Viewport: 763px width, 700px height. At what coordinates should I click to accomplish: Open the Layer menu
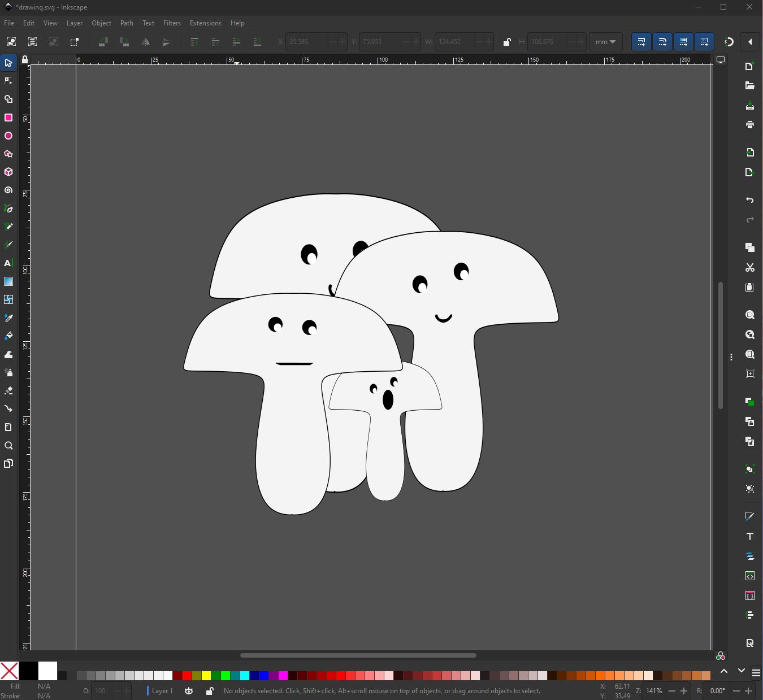click(75, 23)
